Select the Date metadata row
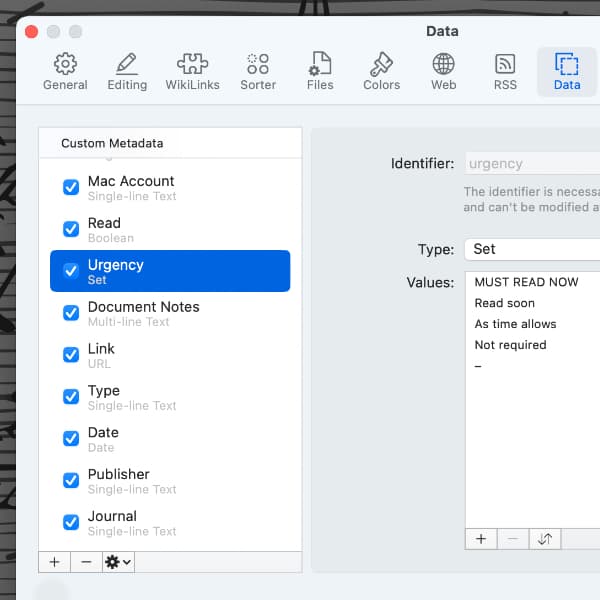The width and height of the screenshot is (600, 600). click(x=170, y=439)
